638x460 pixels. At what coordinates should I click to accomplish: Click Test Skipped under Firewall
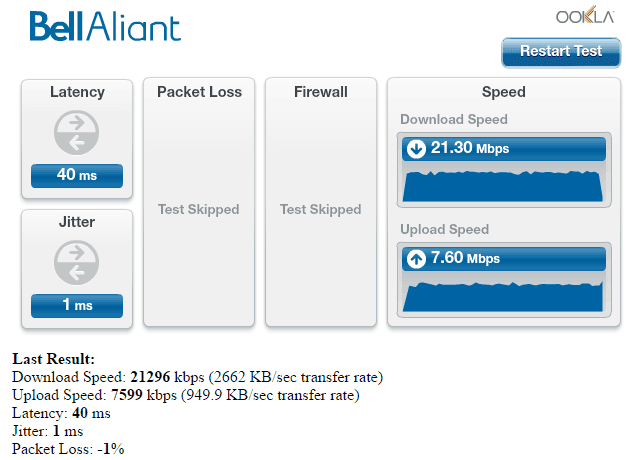pos(321,209)
